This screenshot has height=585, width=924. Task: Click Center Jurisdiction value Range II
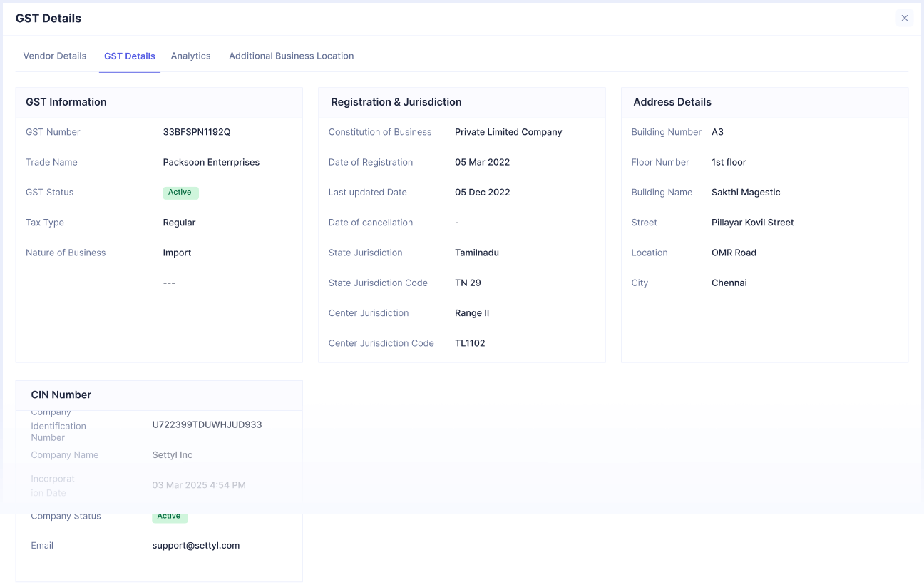point(472,313)
